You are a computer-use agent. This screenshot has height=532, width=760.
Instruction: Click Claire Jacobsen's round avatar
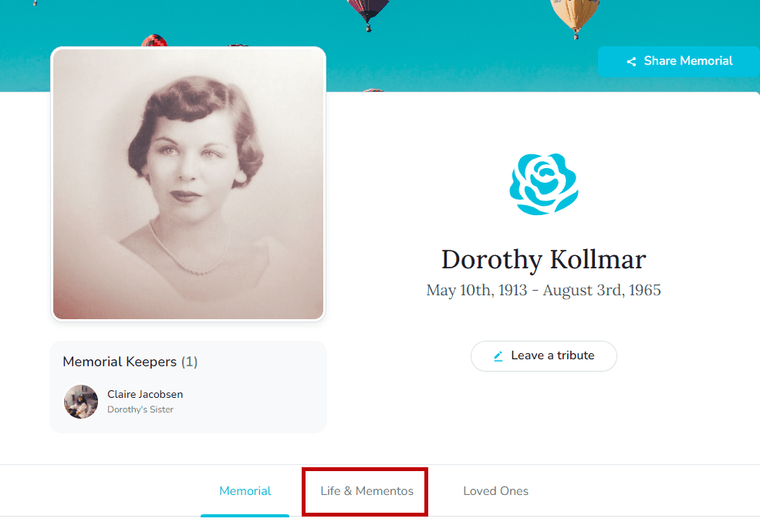[x=81, y=402]
